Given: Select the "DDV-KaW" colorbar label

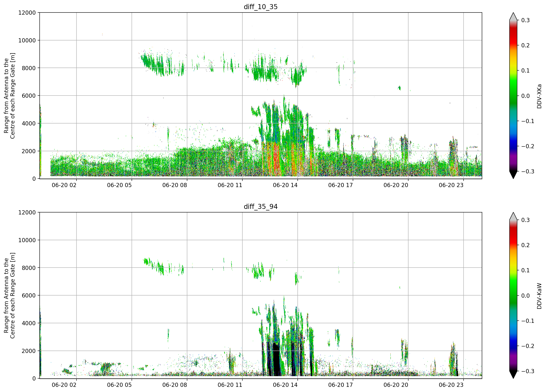Looking at the screenshot, I should click(539, 296).
